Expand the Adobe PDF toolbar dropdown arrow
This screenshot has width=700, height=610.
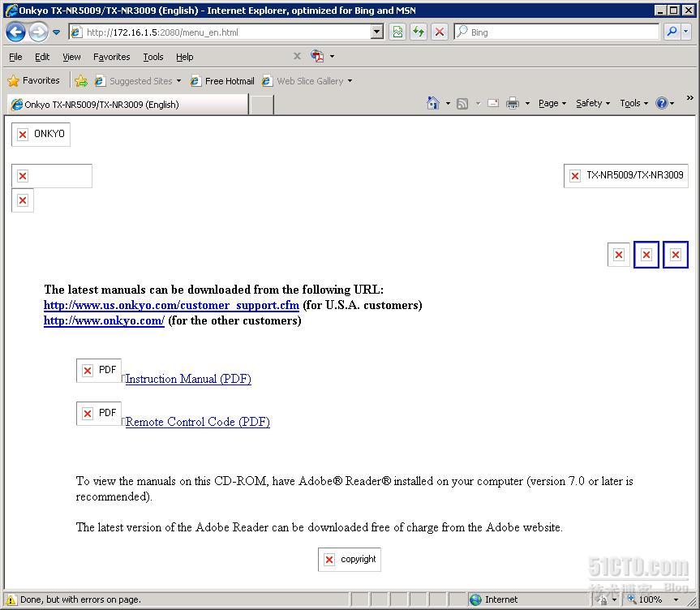[x=332, y=56]
